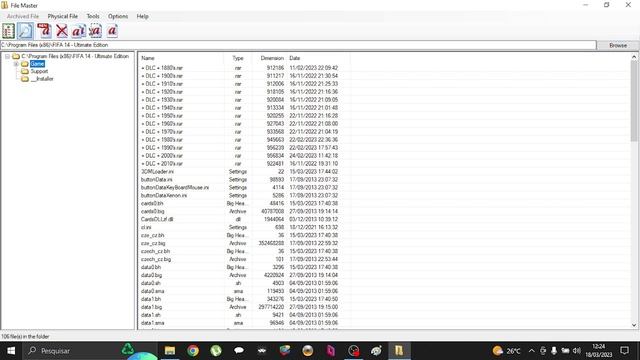Select the data1.bh file
The height and width of the screenshot is (360, 640).
coord(151,299)
